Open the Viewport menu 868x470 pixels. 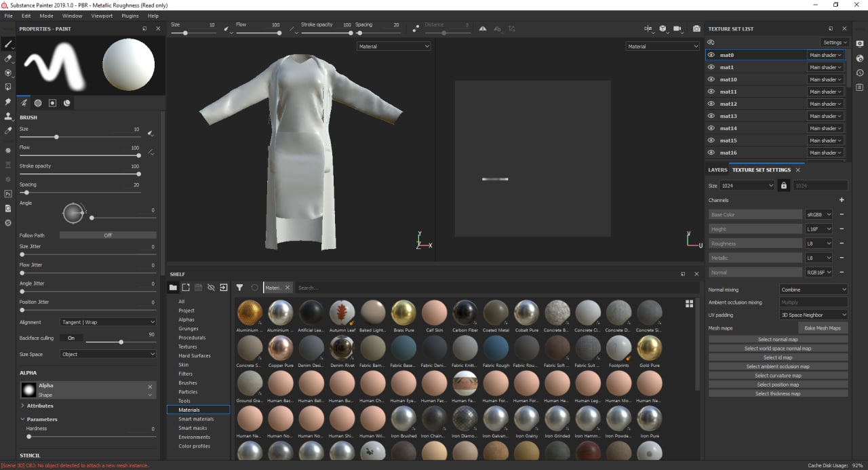[x=102, y=16]
